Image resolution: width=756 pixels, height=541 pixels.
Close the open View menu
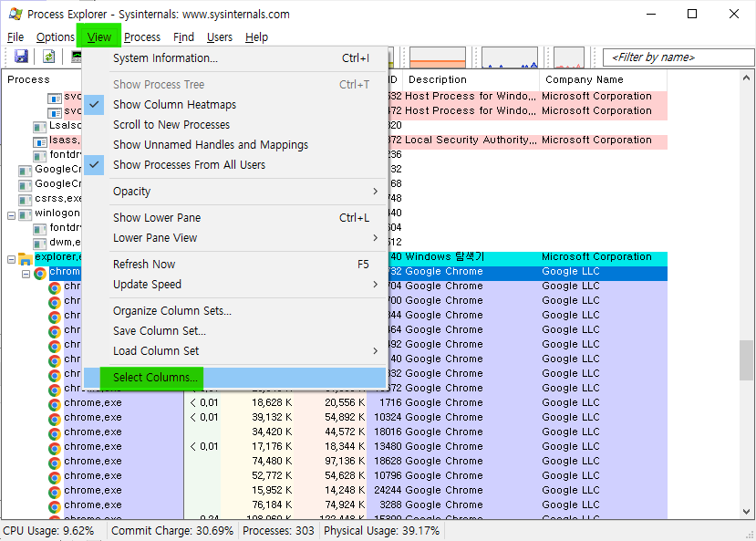[99, 37]
